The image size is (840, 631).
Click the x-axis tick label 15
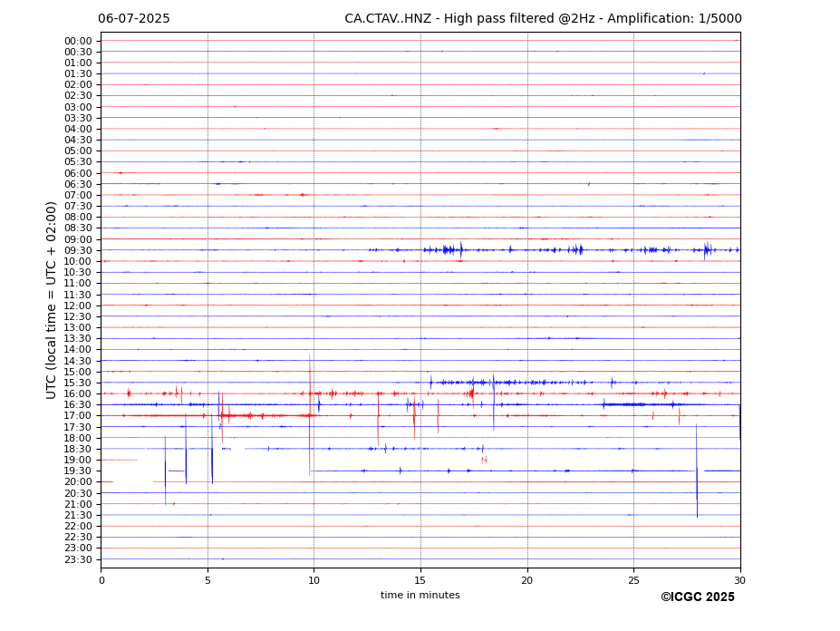[x=420, y=580]
